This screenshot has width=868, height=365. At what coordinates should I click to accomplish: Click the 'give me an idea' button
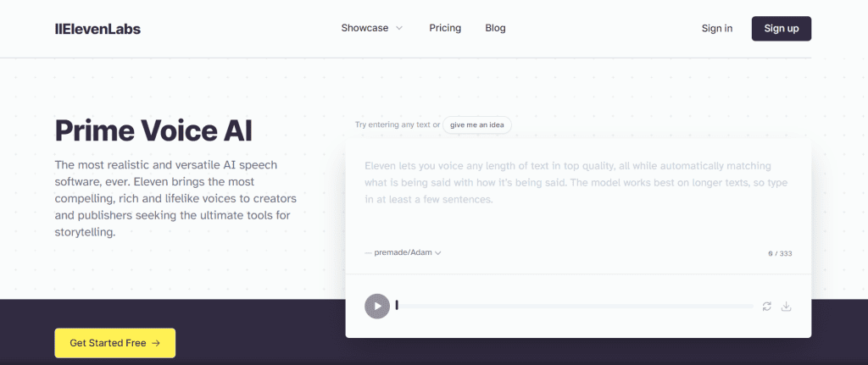(x=477, y=124)
